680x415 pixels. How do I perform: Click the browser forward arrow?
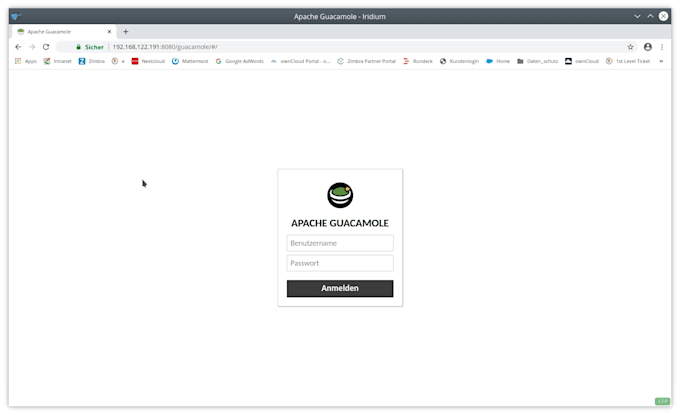pos(32,47)
